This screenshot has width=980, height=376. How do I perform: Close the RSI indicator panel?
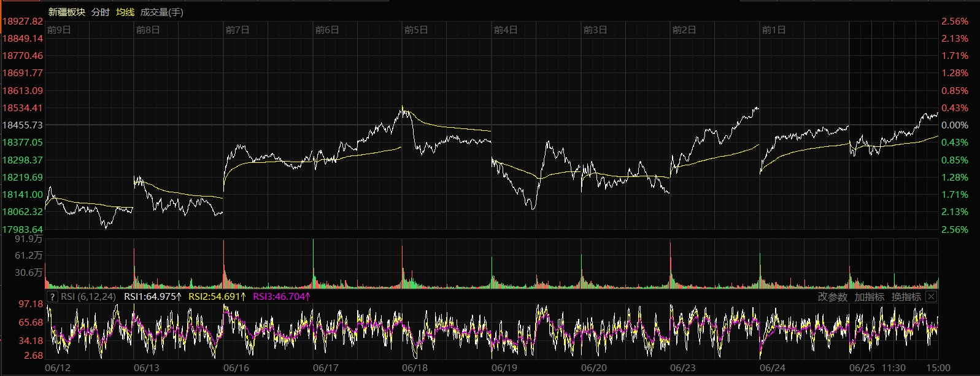pos(931,297)
